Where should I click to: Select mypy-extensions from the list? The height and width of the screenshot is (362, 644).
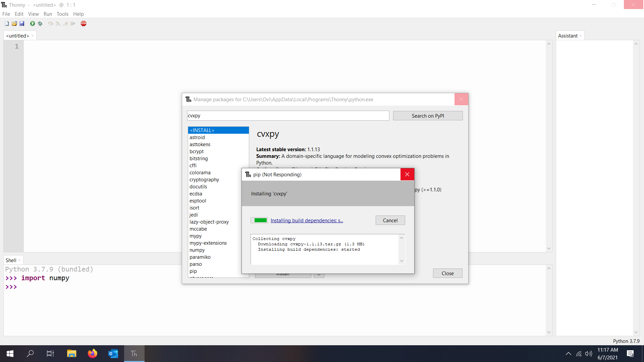click(208, 243)
